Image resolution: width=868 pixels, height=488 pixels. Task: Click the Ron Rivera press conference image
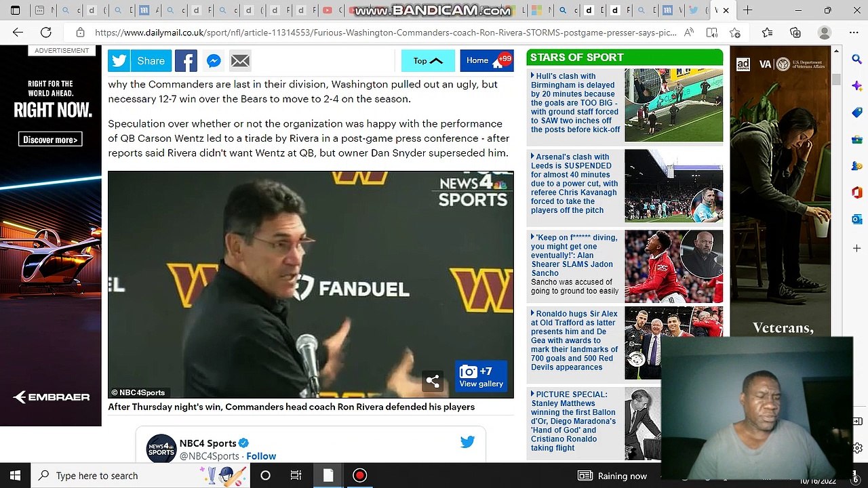[x=311, y=284]
